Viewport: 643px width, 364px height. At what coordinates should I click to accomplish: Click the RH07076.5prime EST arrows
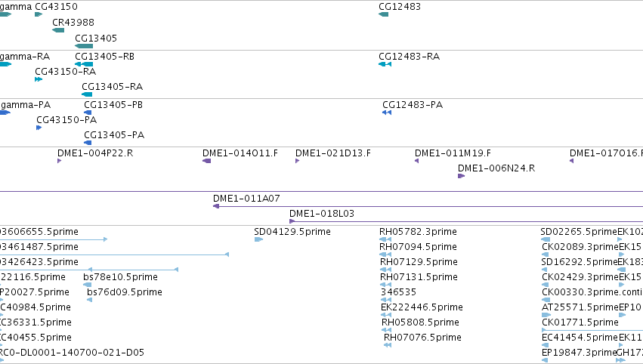coord(388,345)
